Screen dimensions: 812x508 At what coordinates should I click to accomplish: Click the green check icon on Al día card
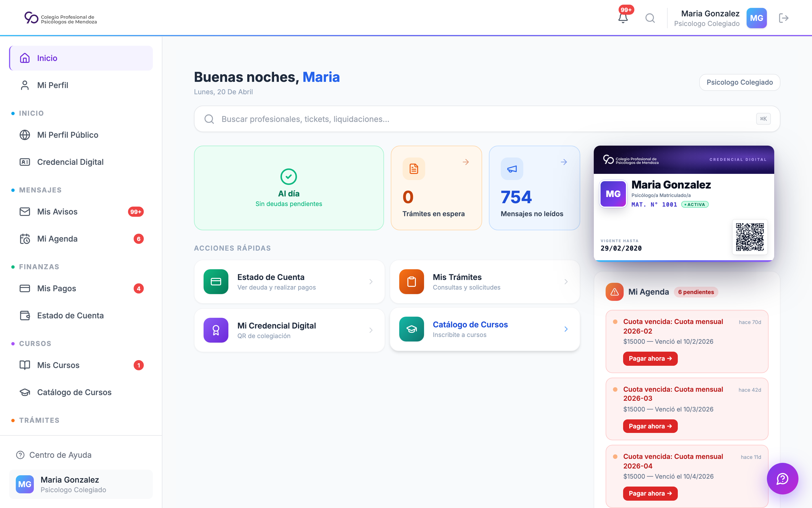pos(288,176)
